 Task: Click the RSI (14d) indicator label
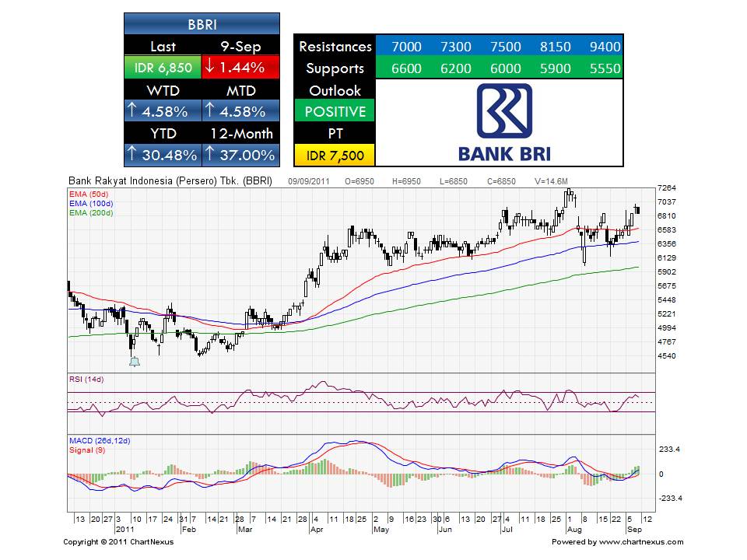tap(86, 380)
